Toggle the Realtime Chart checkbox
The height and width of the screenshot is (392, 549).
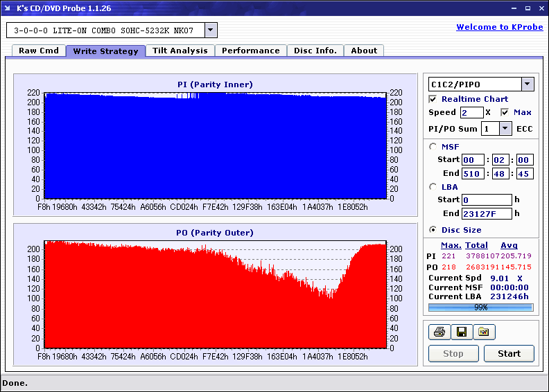pyautogui.click(x=433, y=99)
